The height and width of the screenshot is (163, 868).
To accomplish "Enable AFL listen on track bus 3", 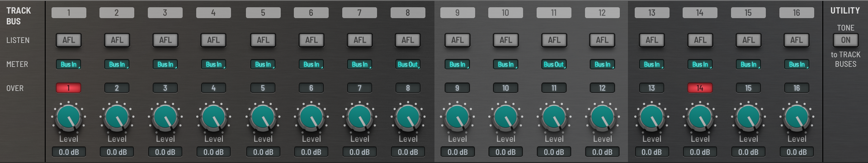I will (165, 40).
